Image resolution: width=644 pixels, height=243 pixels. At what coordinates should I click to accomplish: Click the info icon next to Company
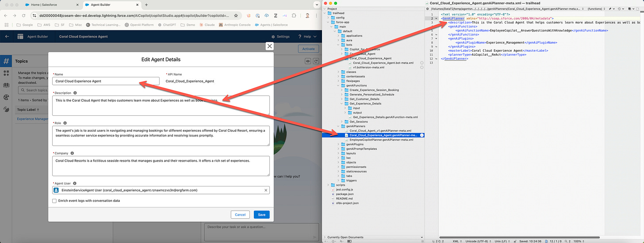click(73, 153)
